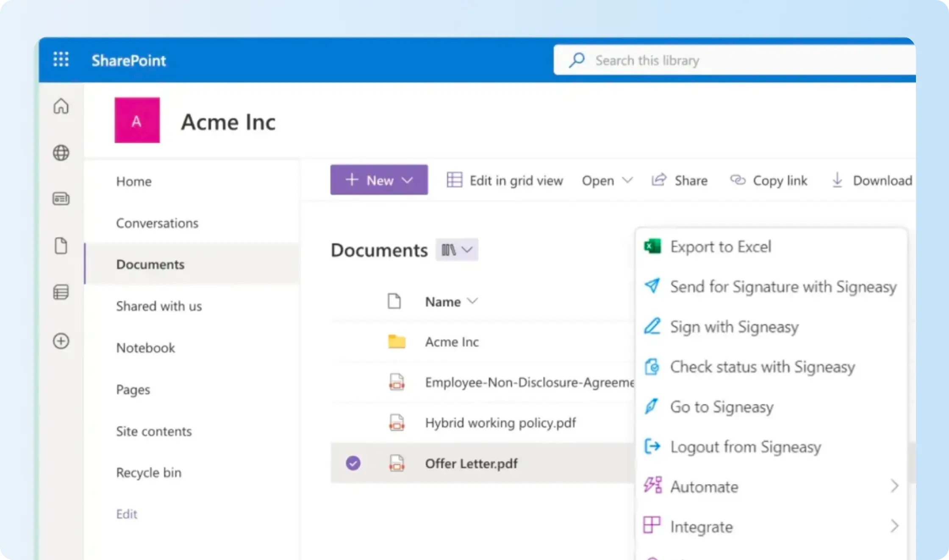Open the lists icon in left rail
Viewport: 949px width, 560px height.
coord(61,292)
